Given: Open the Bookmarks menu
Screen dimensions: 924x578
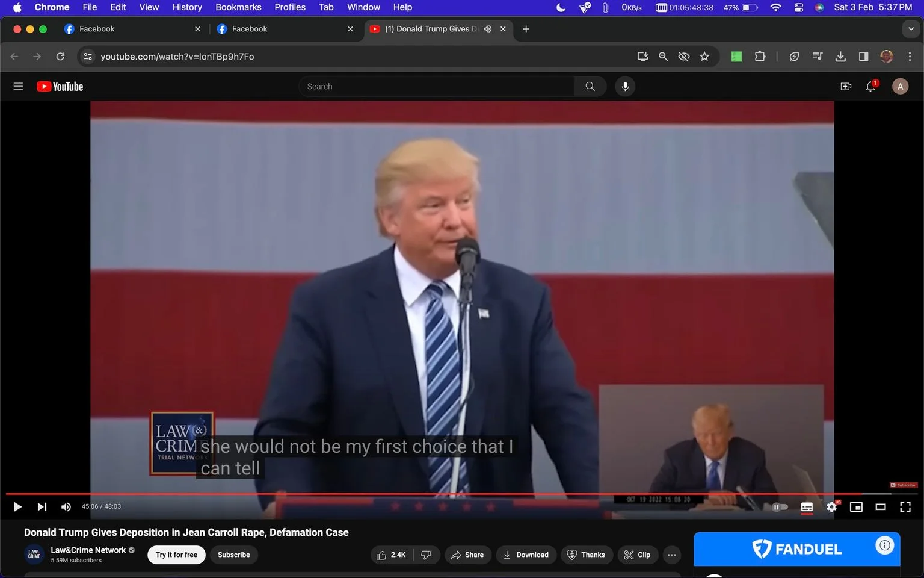Looking at the screenshot, I should [238, 7].
